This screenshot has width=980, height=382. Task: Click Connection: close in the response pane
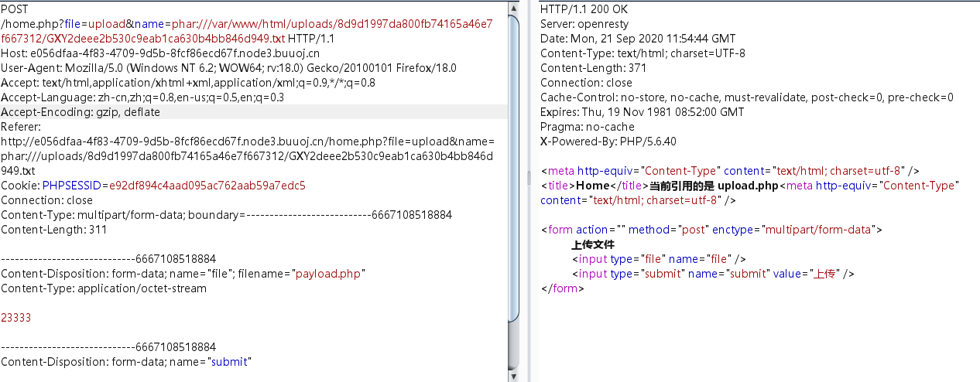pyautogui.click(x=586, y=83)
